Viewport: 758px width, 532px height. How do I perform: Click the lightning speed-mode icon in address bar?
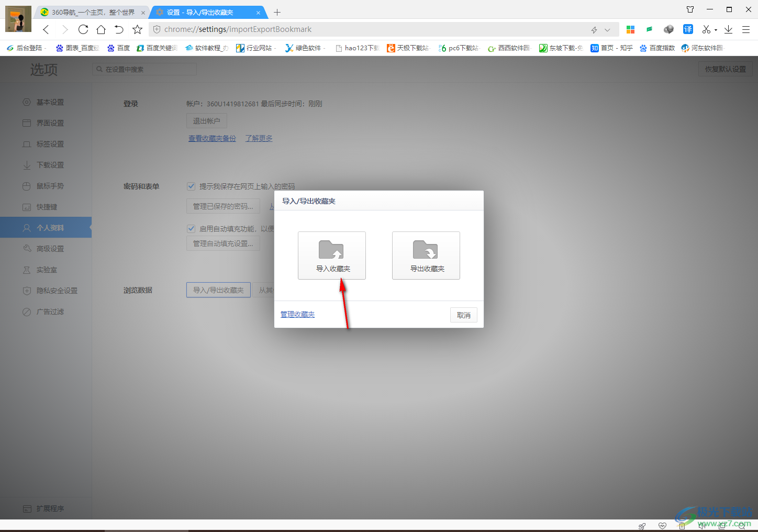[594, 30]
